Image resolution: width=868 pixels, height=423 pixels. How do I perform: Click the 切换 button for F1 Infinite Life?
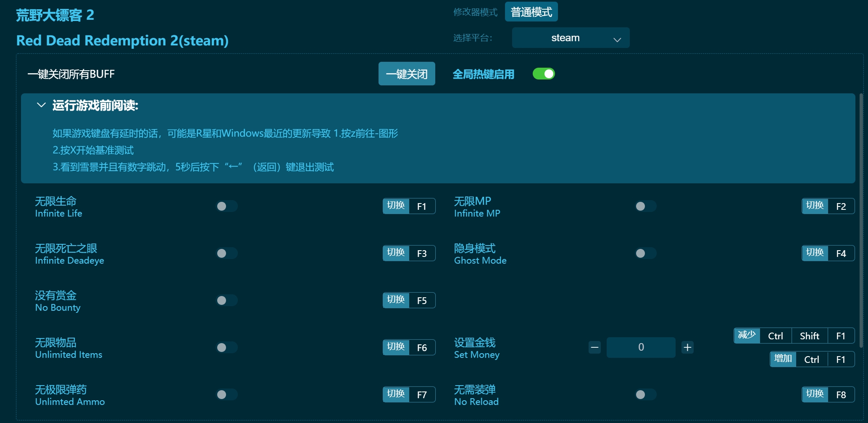pos(396,206)
